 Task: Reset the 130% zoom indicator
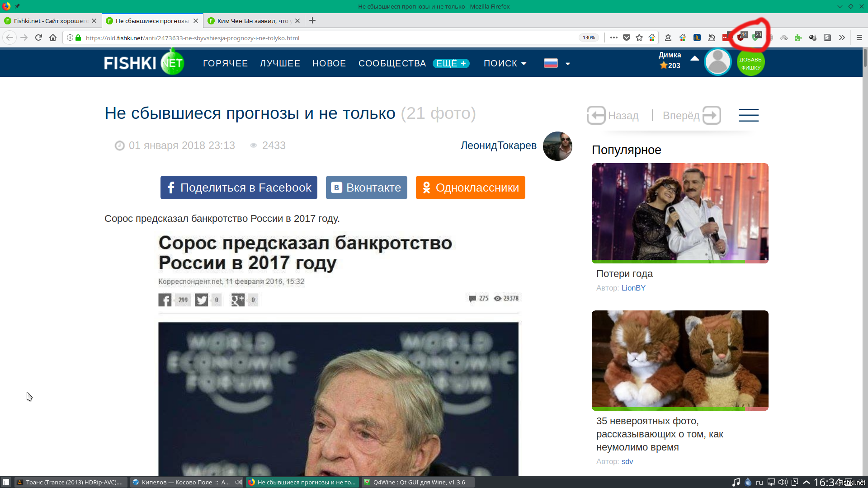pyautogui.click(x=589, y=38)
